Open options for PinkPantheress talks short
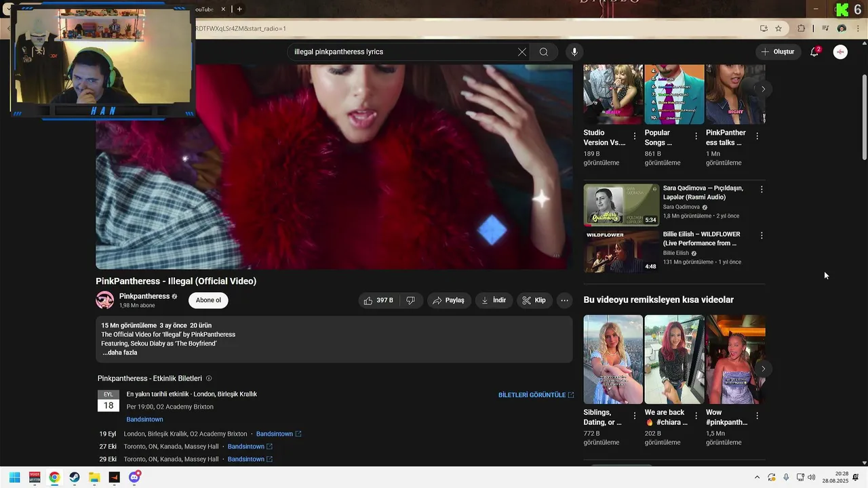The image size is (868, 488). coord(757,136)
